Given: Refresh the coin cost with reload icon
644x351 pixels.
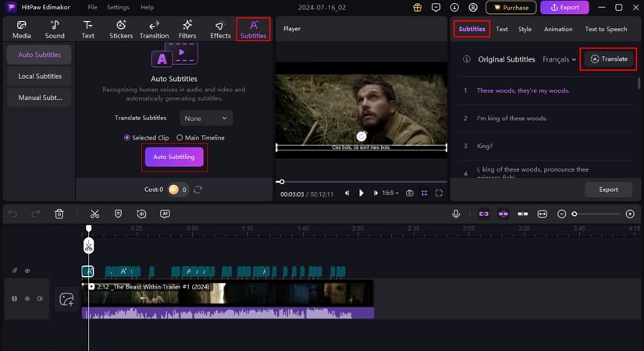Looking at the screenshot, I should [197, 190].
